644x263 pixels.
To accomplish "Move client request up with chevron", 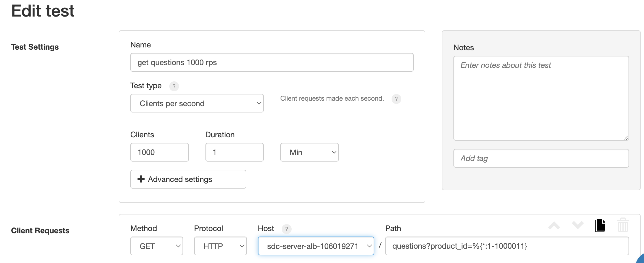I will (x=554, y=226).
